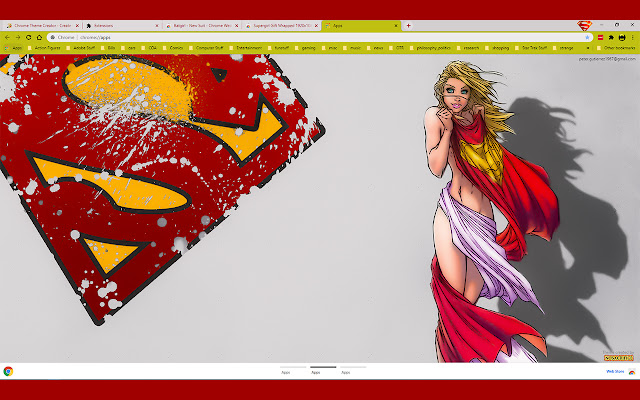The width and height of the screenshot is (640, 400).
Task: Switch to the first Apps page indicator
Action: 293,370
